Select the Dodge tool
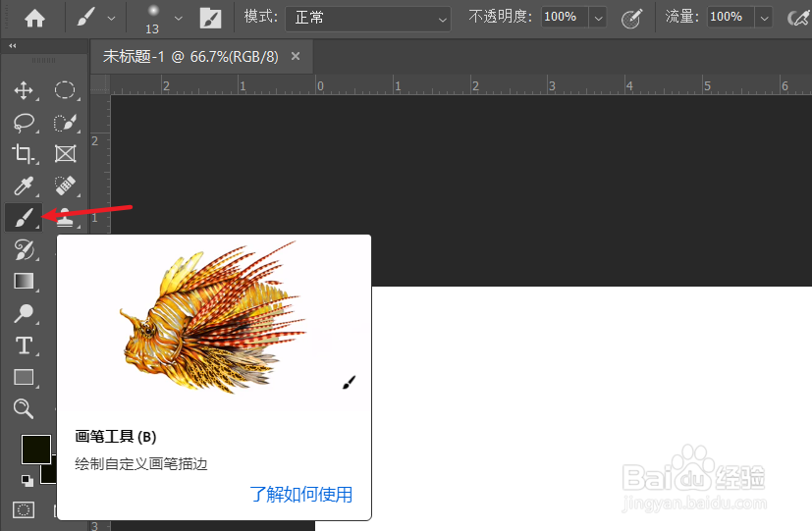 (24, 313)
